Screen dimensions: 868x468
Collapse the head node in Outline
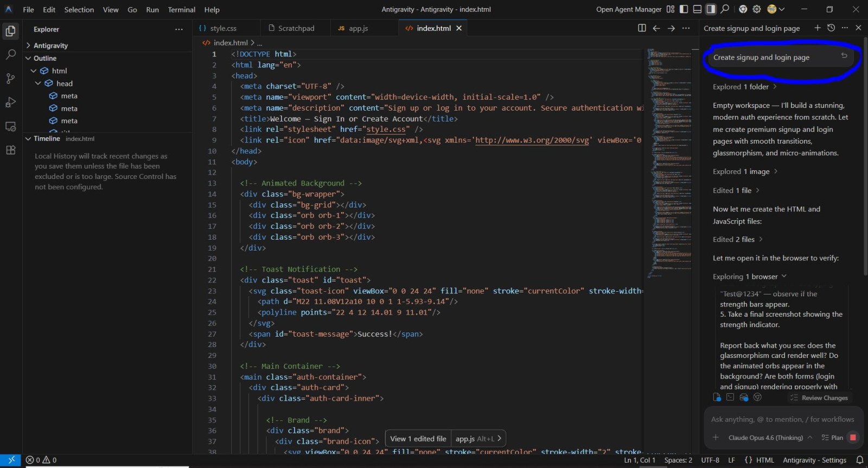click(x=38, y=84)
